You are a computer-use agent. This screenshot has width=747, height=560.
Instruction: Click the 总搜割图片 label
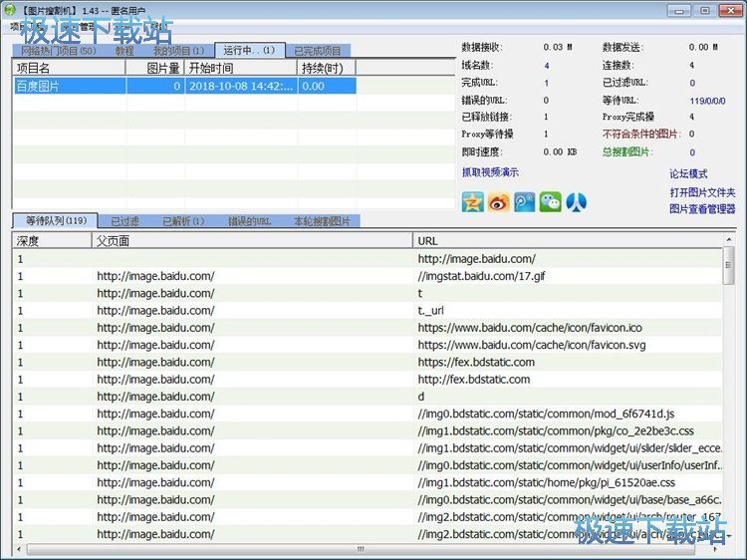(626, 152)
